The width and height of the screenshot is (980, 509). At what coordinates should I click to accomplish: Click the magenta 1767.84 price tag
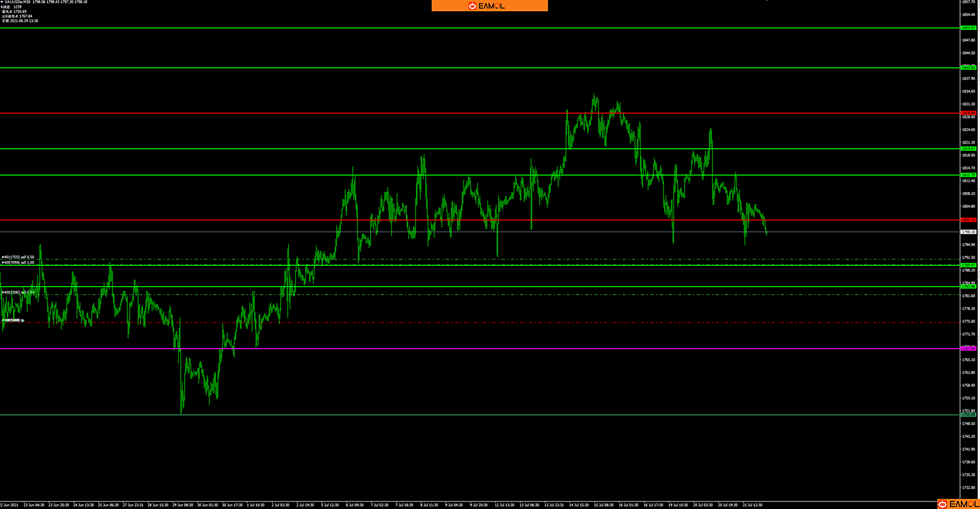(x=968, y=349)
